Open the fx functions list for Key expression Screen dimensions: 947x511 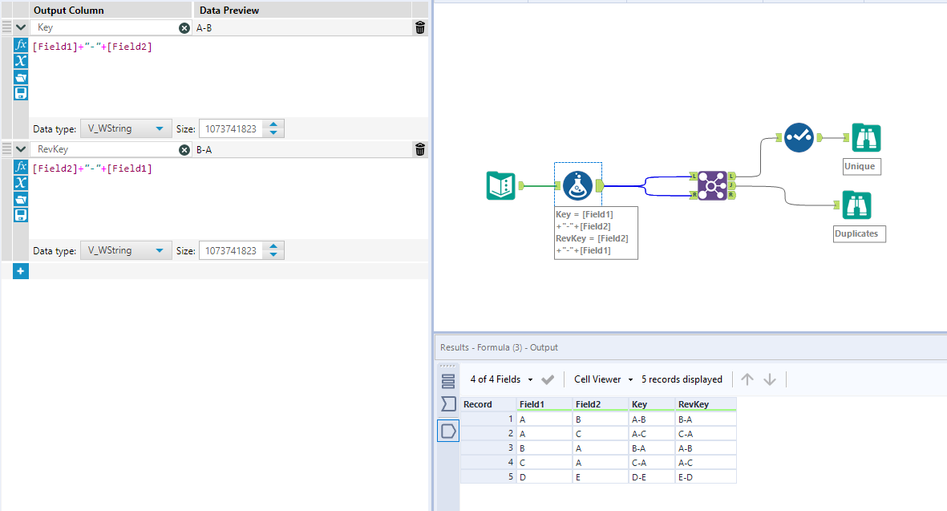(21, 45)
